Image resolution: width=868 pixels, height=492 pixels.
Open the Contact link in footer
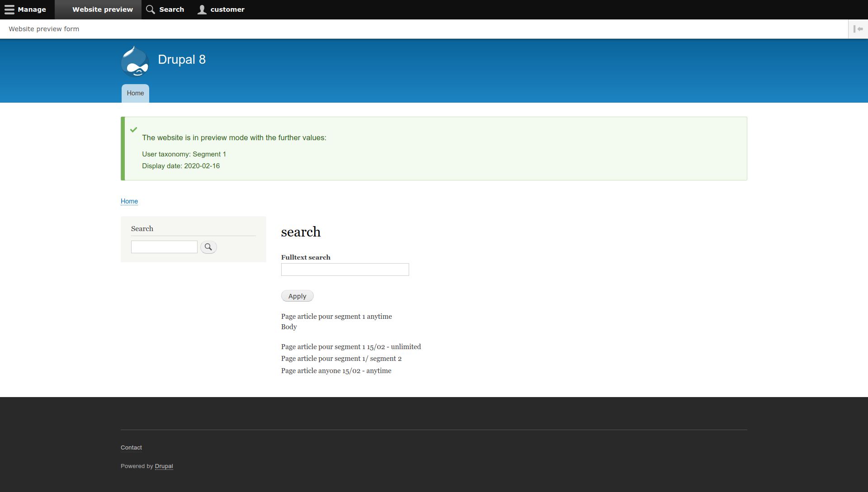pos(131,447)
